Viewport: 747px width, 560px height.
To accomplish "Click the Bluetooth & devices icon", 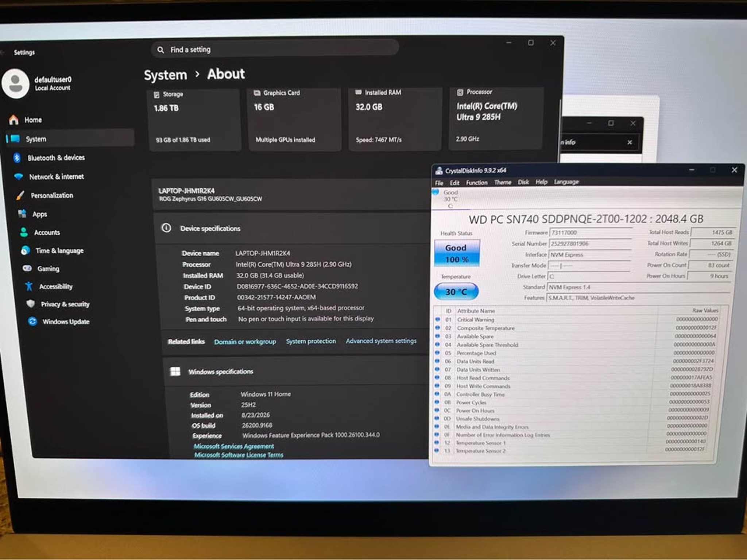I will [x=17, y=157].
